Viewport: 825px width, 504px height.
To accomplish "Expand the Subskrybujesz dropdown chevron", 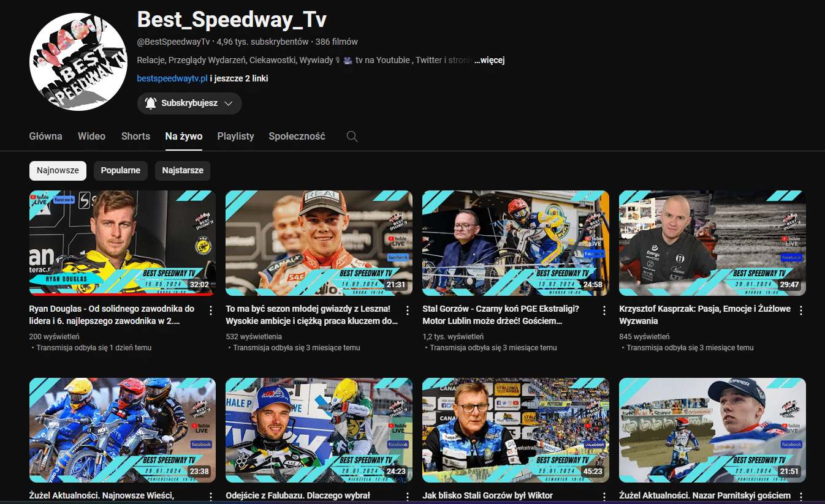I will 229,103.
